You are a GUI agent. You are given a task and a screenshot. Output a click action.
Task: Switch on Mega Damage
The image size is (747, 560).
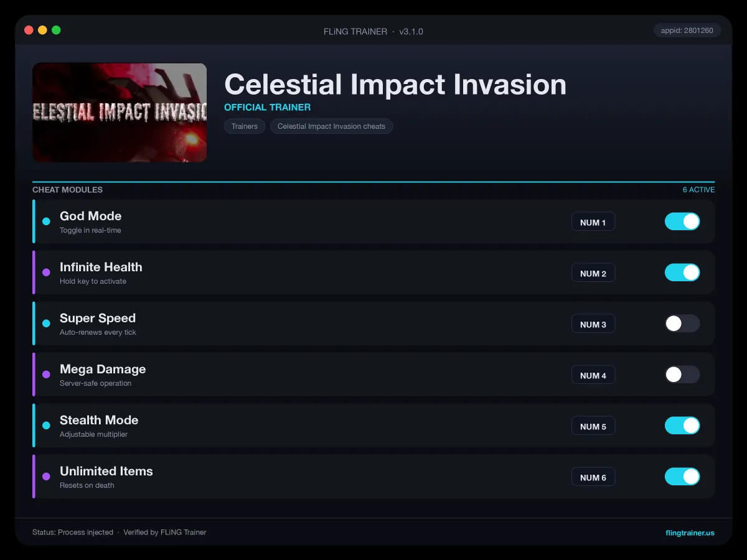(x=682, y=375)
